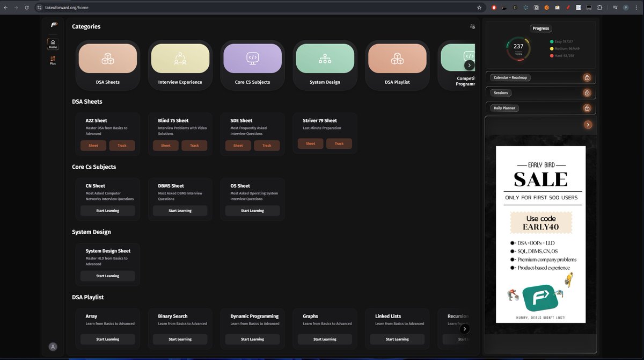644x360 pixels.
Task: Start Learning the System Design Sheet
Action: 108,276
